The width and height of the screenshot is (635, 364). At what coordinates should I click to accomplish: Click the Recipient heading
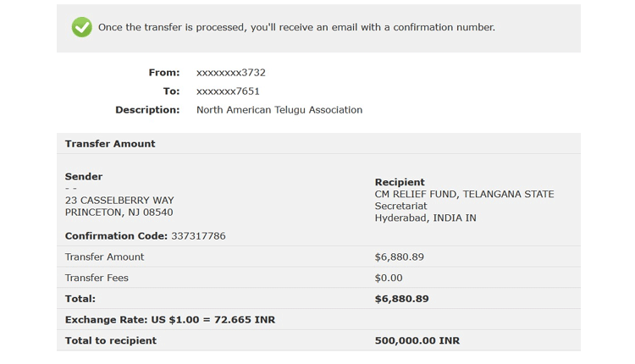tap(400, 182)
